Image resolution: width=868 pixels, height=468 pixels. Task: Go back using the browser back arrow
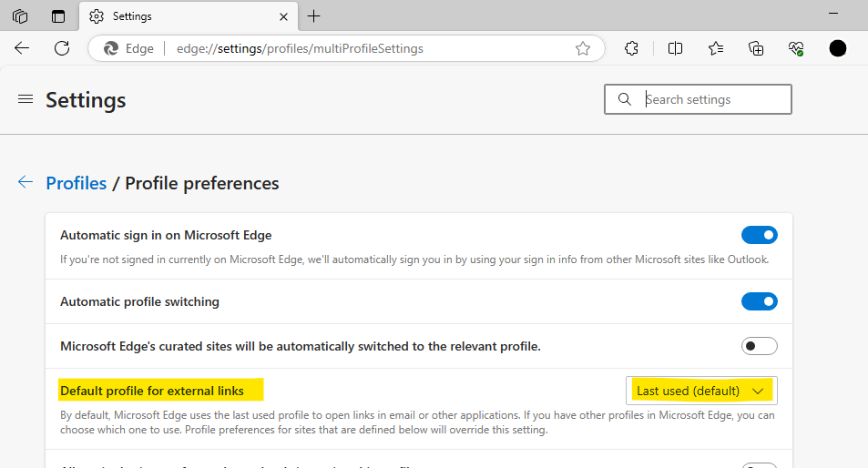(22, 48)
